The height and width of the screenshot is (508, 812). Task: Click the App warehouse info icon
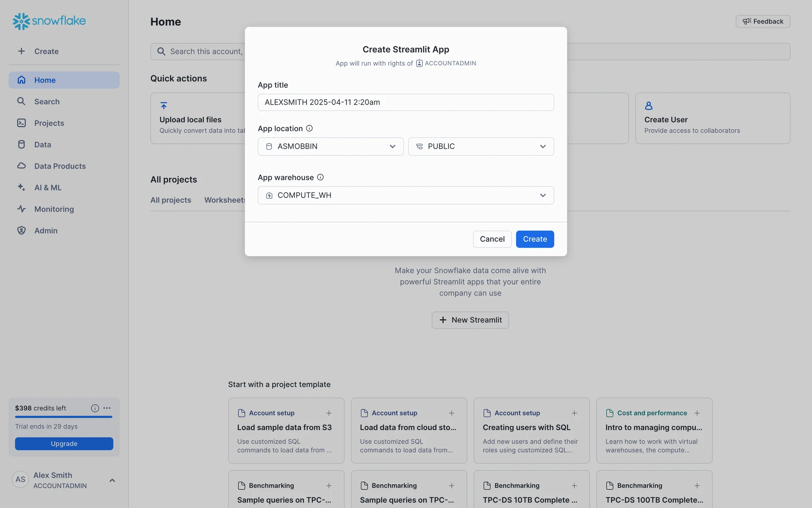320,177
